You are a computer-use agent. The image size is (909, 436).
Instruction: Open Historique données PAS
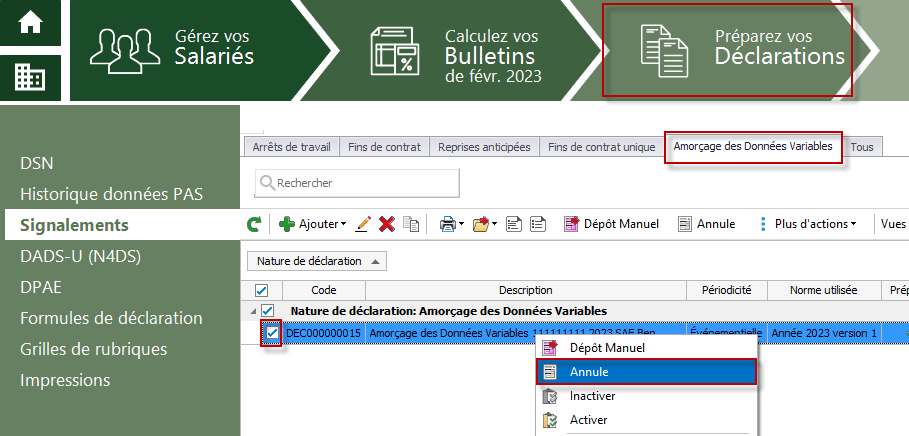point(111,194)
